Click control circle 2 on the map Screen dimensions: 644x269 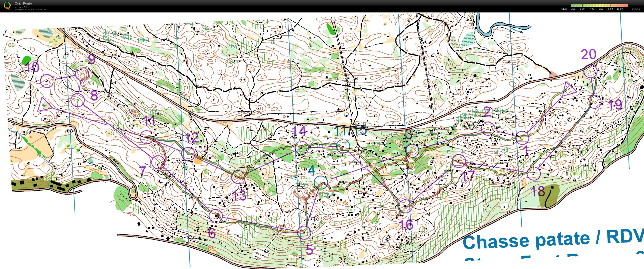(488, 129)
